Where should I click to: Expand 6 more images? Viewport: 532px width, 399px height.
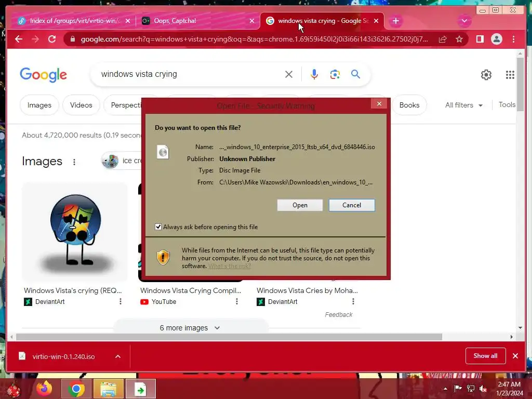(x=191, y=328)
